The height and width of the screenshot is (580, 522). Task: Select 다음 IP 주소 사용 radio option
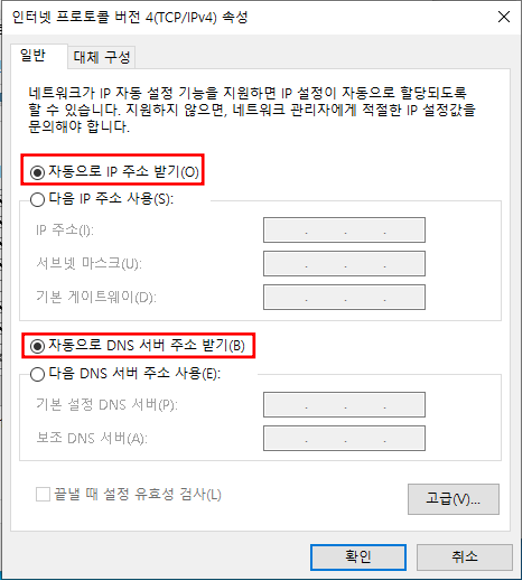37,200
